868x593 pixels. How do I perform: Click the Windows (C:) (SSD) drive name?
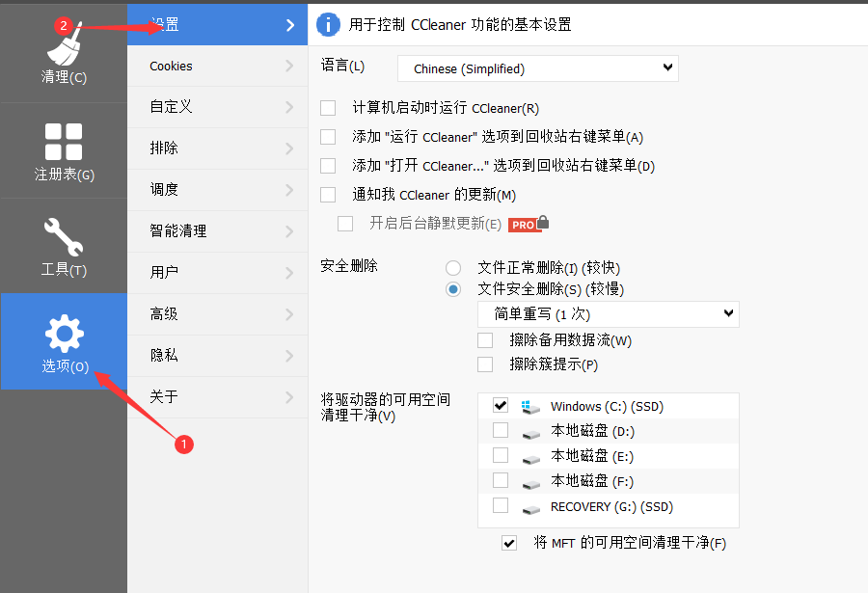point(607,406)
